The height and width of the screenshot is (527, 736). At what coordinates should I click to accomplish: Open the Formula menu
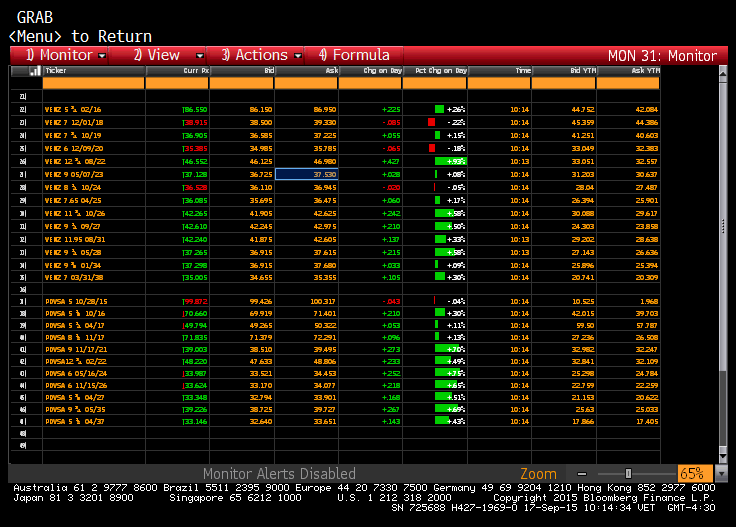point(354,55)
